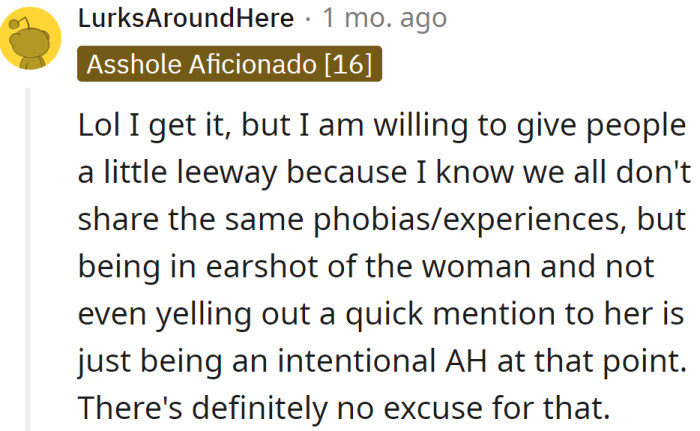This screenshot has height=431, width=700.
Task: Collapse the comment thread using the vertical line
Action: point(27,259)
